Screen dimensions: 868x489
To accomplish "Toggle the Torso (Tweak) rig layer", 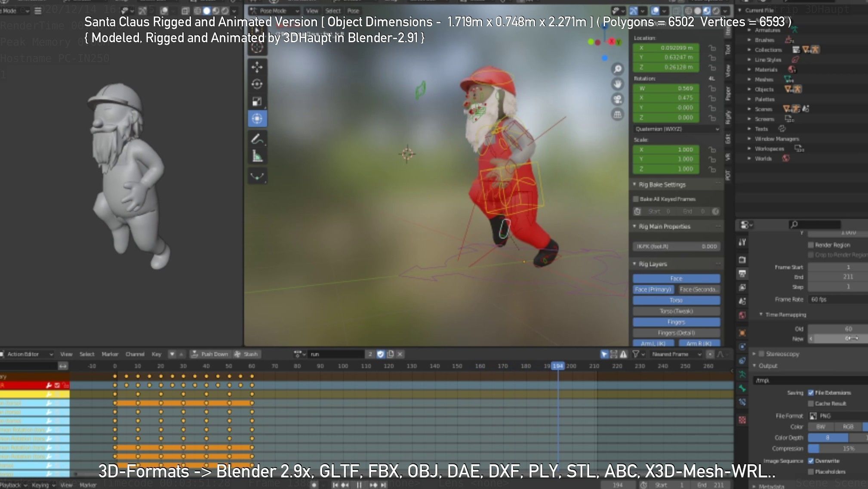I will point(676,311).
